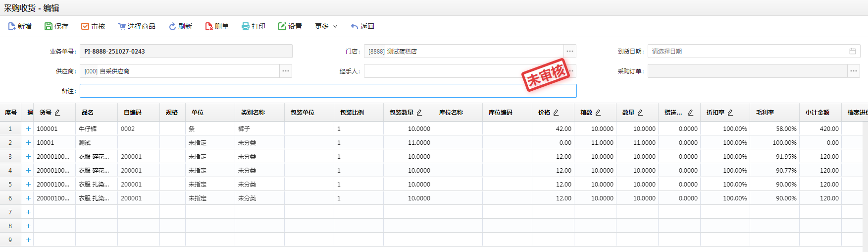Expand the 更多 dropdown menu

point(326,26)
